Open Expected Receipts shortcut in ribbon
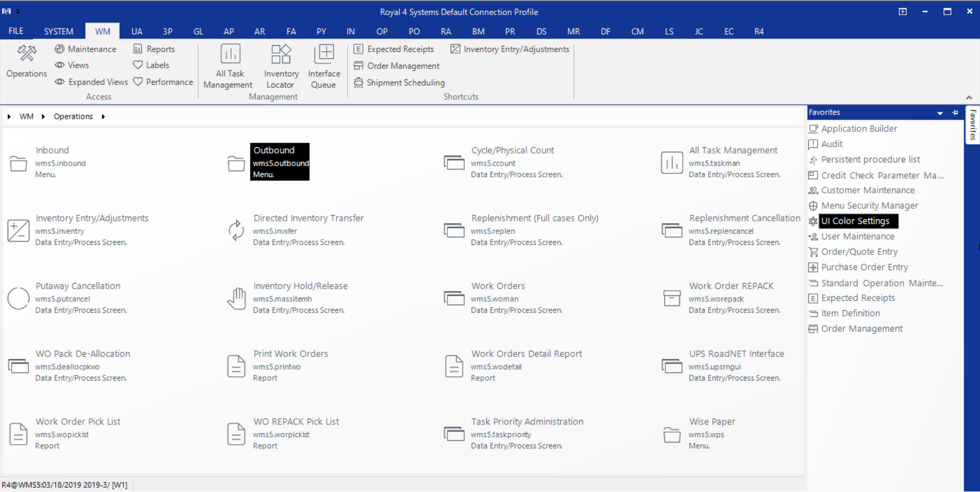Image resolution: width=980 pixels, height=492 pixels. (x=394, y=49)
